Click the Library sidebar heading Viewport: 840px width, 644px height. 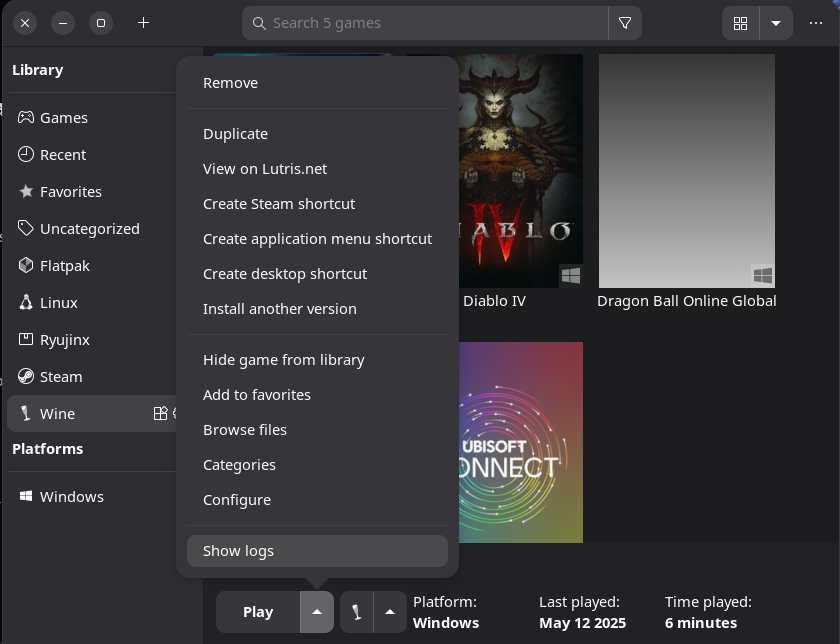tap(38, 70)
